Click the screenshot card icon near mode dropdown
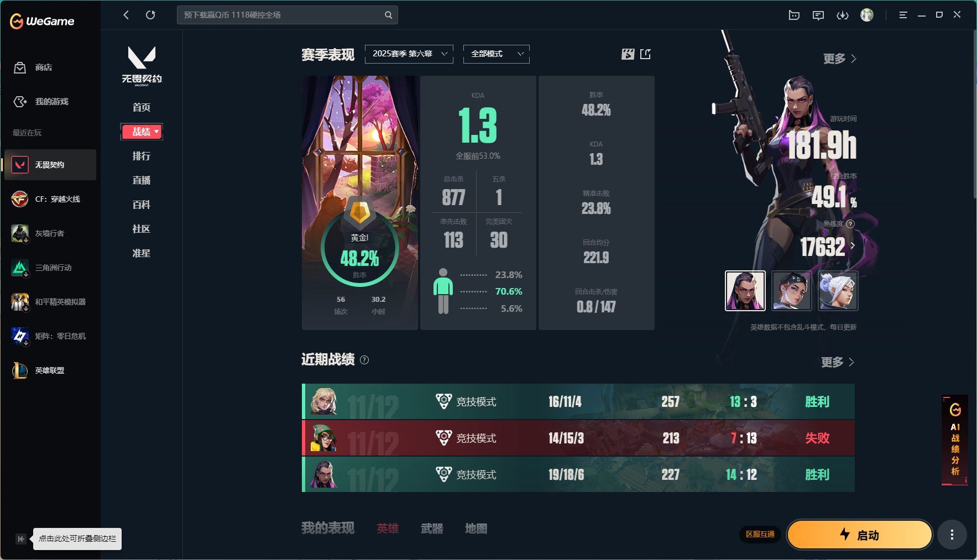The width and height of the screenshot is (977, 560). click(x=628, y=54)
